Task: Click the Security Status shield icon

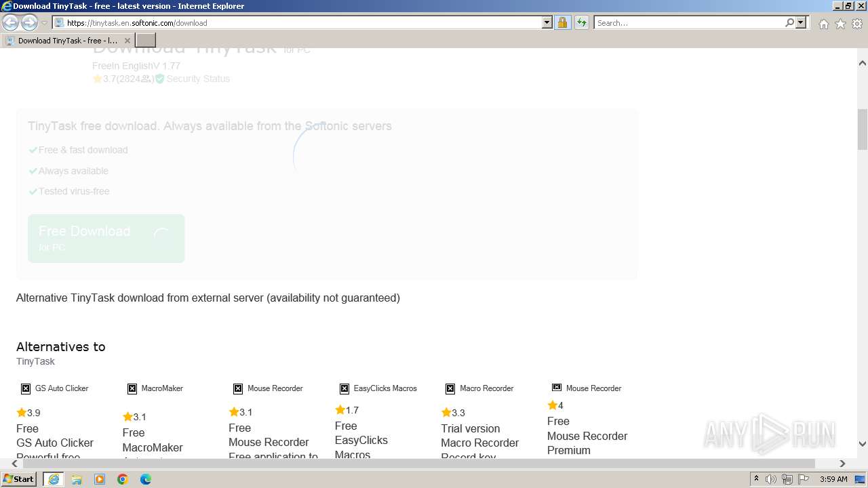Action: pos(159,79)
